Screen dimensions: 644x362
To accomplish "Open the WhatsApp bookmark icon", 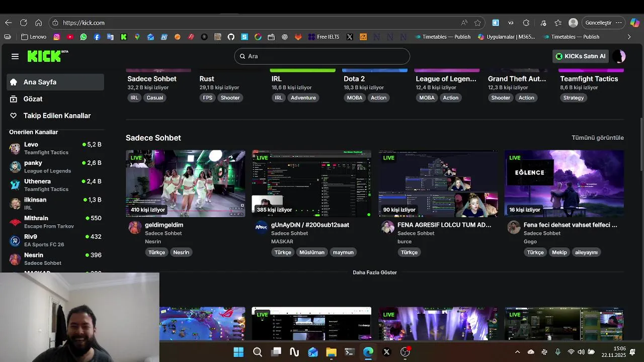I will [x=84, y=37].
